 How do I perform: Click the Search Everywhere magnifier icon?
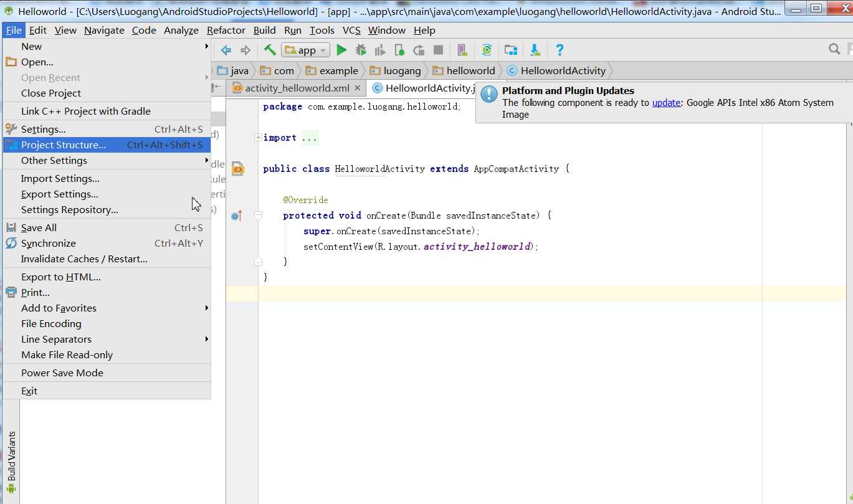834,49
